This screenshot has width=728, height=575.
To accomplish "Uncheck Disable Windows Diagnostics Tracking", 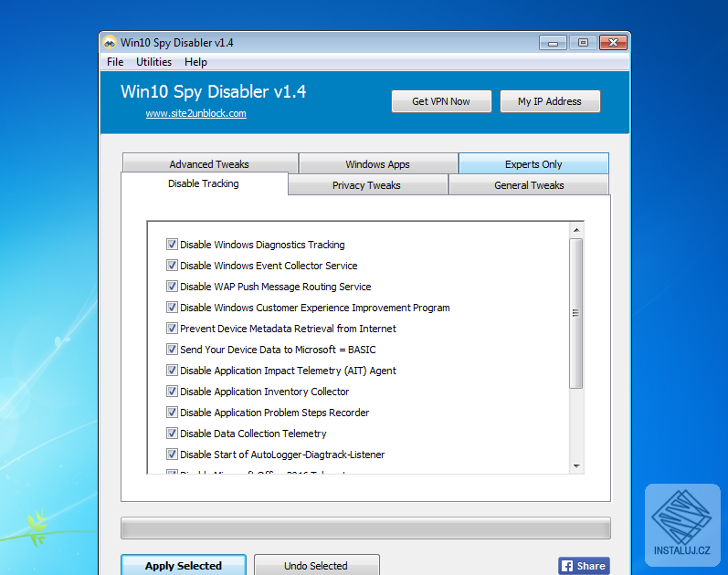I will pos(172,244).
